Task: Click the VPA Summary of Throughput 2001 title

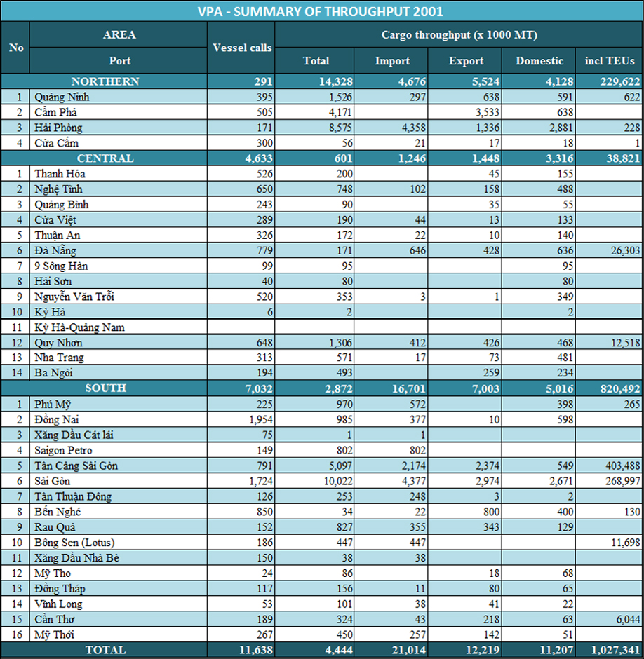Action: coord(321,11)
